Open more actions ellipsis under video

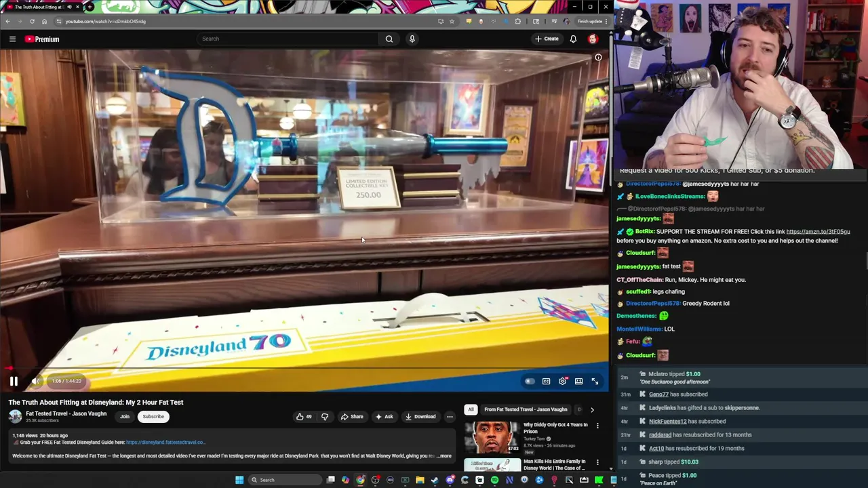coord(450,416)
